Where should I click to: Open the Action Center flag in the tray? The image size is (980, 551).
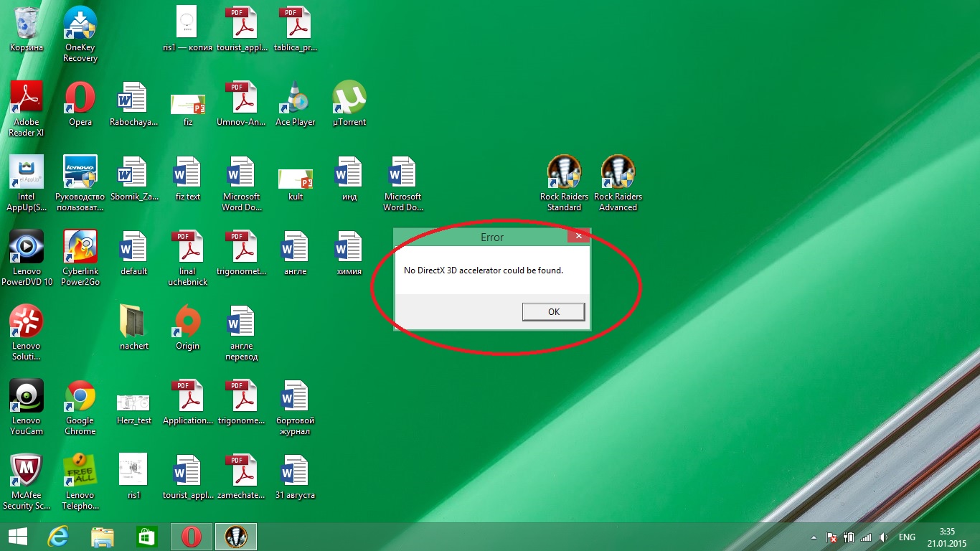pos(831,537)
